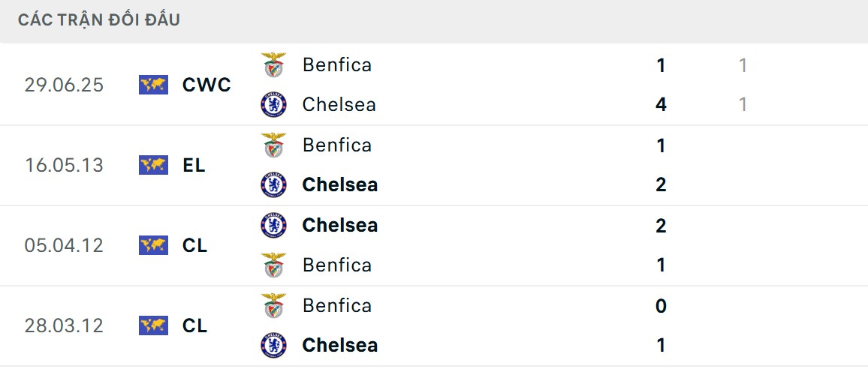868x375 pixels.
Task: Click the 29.06.25 match date
Action: (x=64, y=85)
